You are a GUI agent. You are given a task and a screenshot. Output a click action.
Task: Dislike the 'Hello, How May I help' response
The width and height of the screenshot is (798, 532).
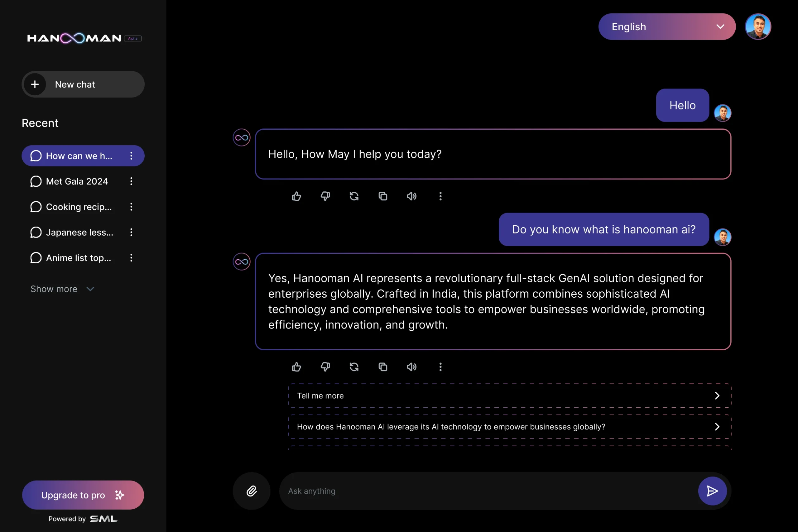[325, 196]
